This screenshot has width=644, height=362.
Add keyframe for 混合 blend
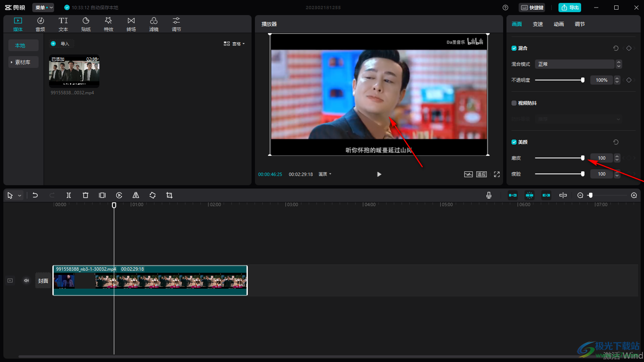[x=628, y=48]
